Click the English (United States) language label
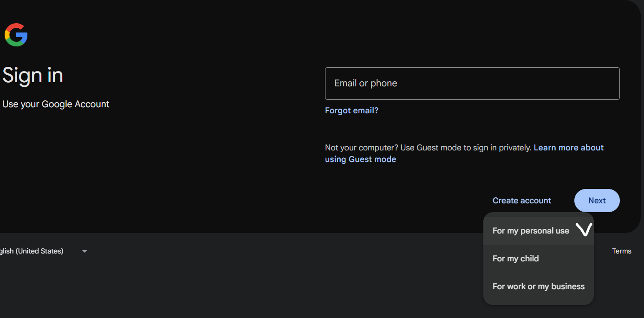The width and height of the screenshot is (644, 318). 32,251
